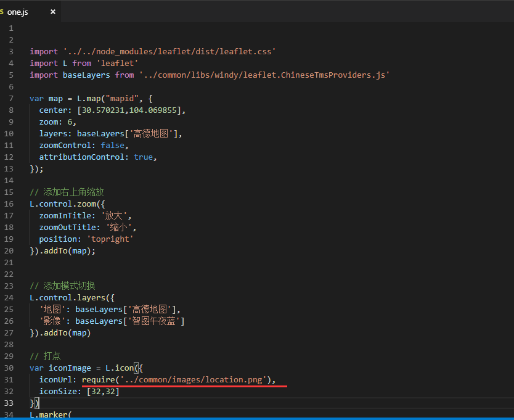514x420 pixels.
Task: Click the comment 添加模式切换
Action: pos(62,286)
